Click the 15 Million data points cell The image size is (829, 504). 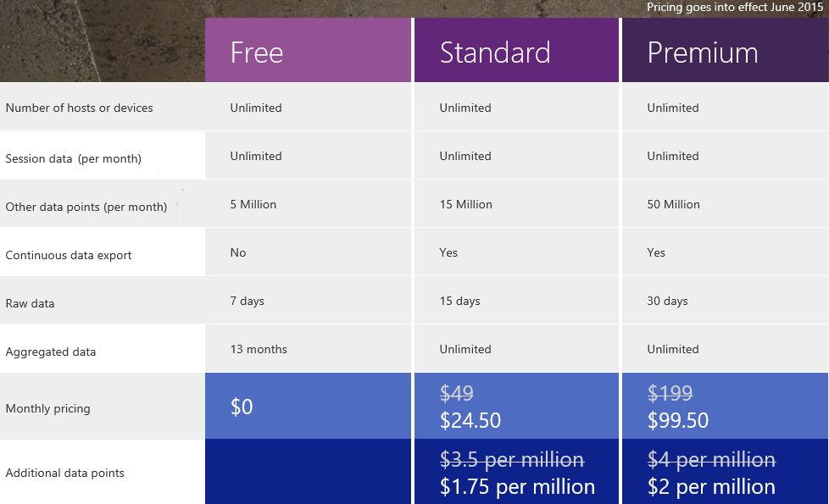click(x=466, y=204)
